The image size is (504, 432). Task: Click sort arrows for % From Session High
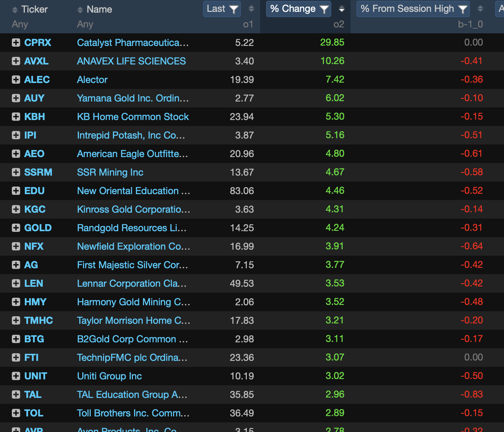(480, 9)
